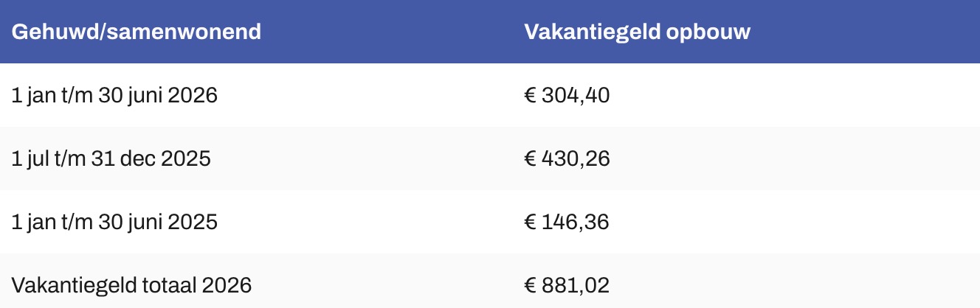Image resolution: width=980 pixels, height=308 pixels.
Task: Select the amount € 430,26
Action: pyautogui.click(x=566, y=158)
